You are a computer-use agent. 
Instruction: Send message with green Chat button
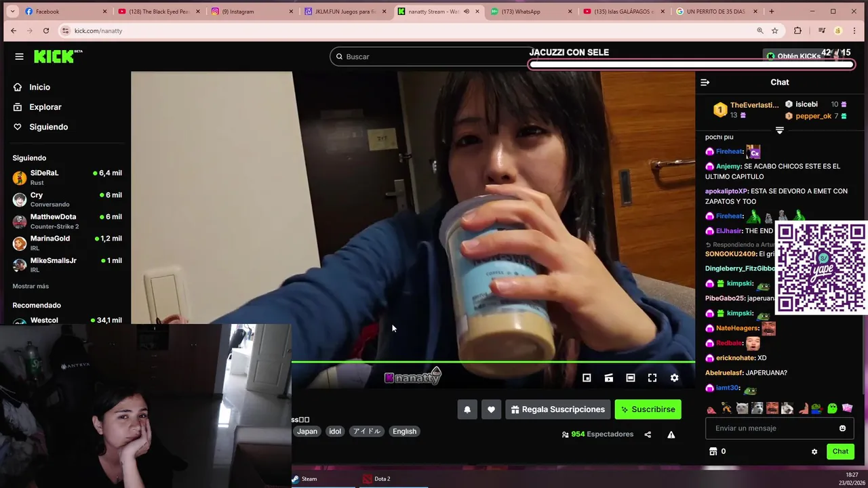pyautogui.click(x=840, y=451)
